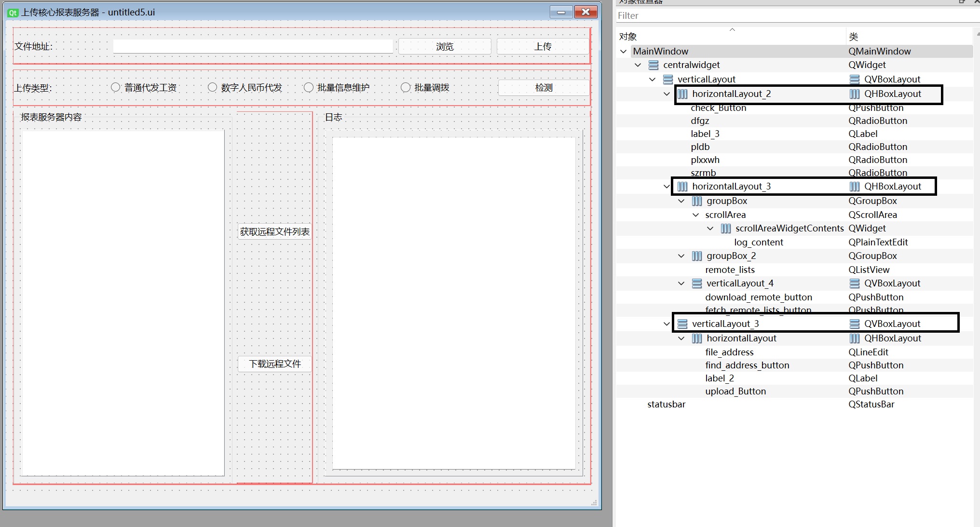Click the verticalLayout_4 layout icon
Screen dimensions: 980x527
pos(697,284)
